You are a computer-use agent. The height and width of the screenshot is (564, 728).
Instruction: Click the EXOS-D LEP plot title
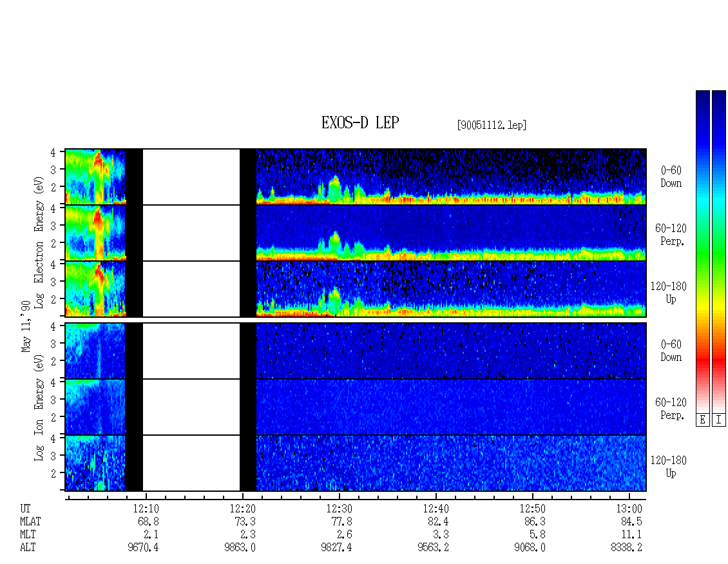pos(360,122)
